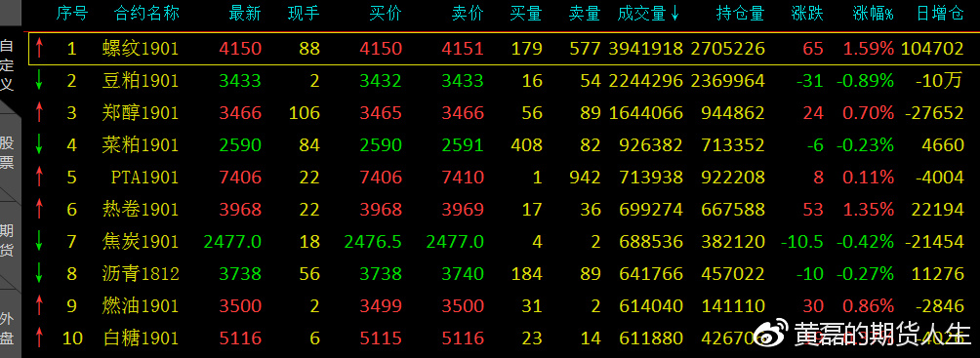980x358 pixels.
Task: Select the 白糖1901 contract name
Action: 141,338
